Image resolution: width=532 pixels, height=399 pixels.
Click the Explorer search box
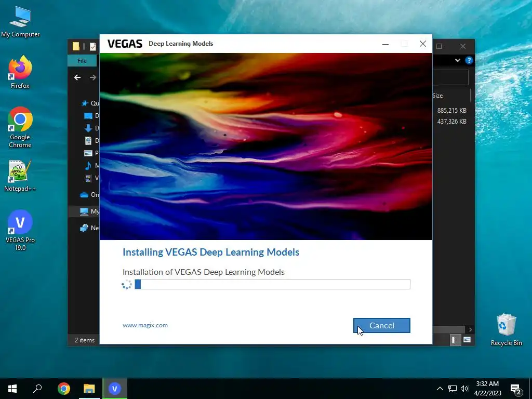click(450, 78)
